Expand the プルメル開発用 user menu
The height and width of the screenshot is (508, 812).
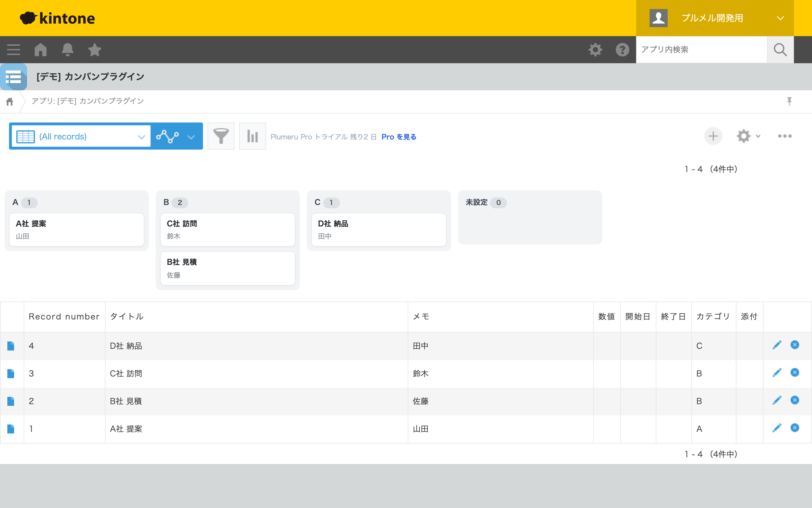click(x=715, y=18)
